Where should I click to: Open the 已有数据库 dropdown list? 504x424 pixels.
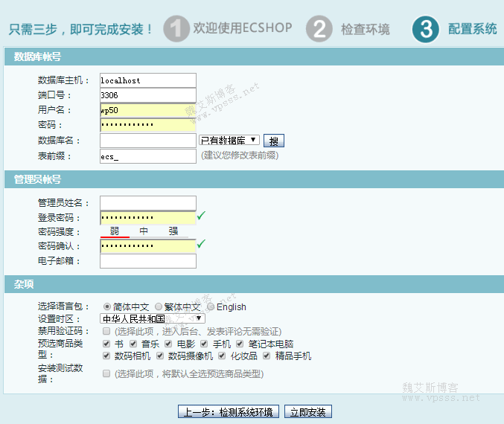229,140
